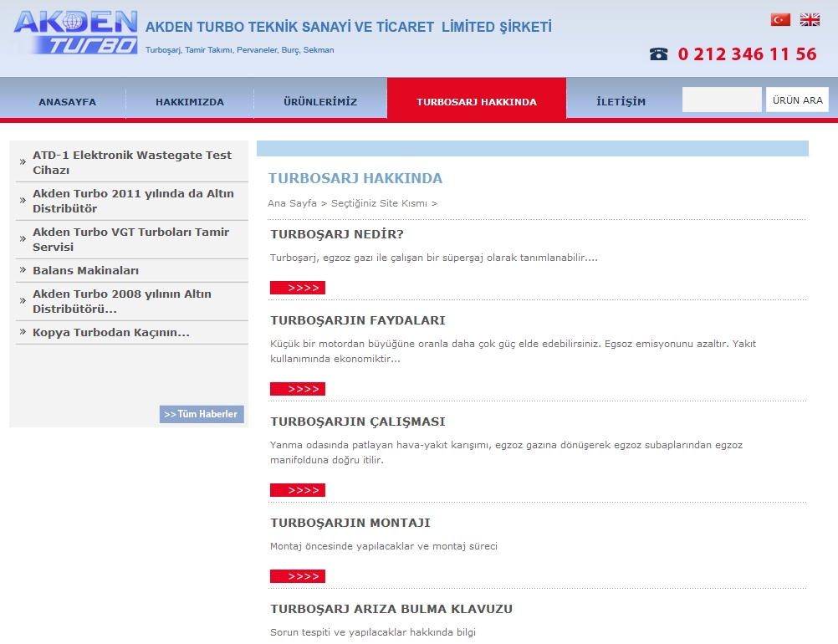Viewport: 838px width, 644px height.
Task: Click the blue TURBOSARJ HAKKINDA page title
Action: (355, 178)
